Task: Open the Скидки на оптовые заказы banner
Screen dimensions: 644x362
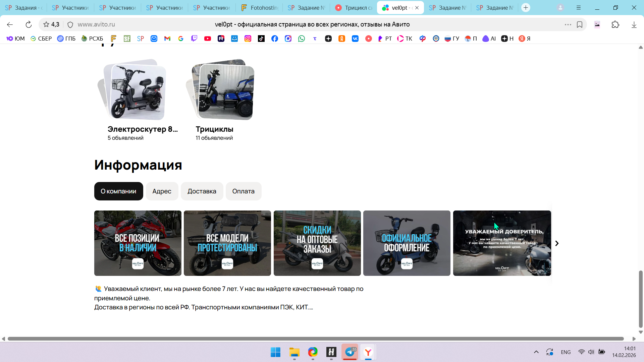Action: click(317, 243)
